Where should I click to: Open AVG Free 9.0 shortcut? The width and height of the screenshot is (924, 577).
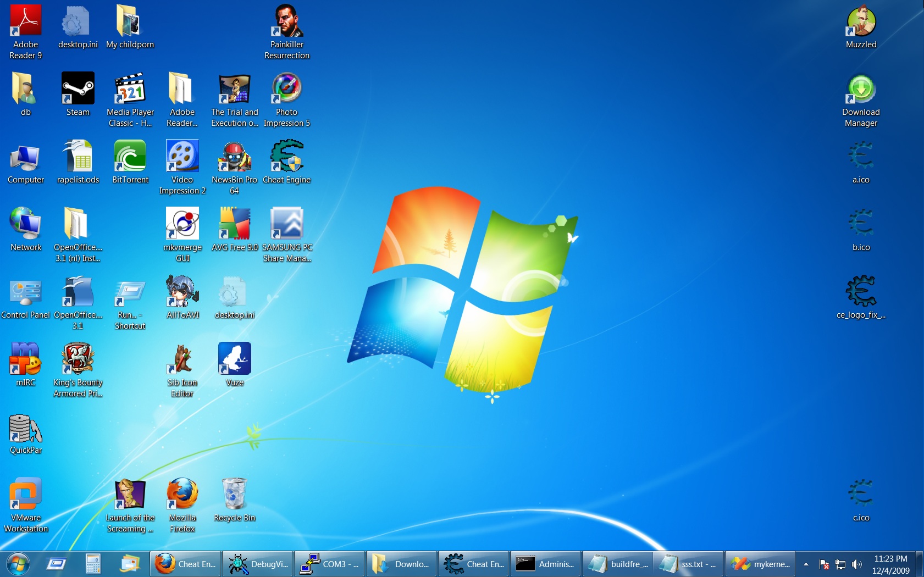coord(235,230)
